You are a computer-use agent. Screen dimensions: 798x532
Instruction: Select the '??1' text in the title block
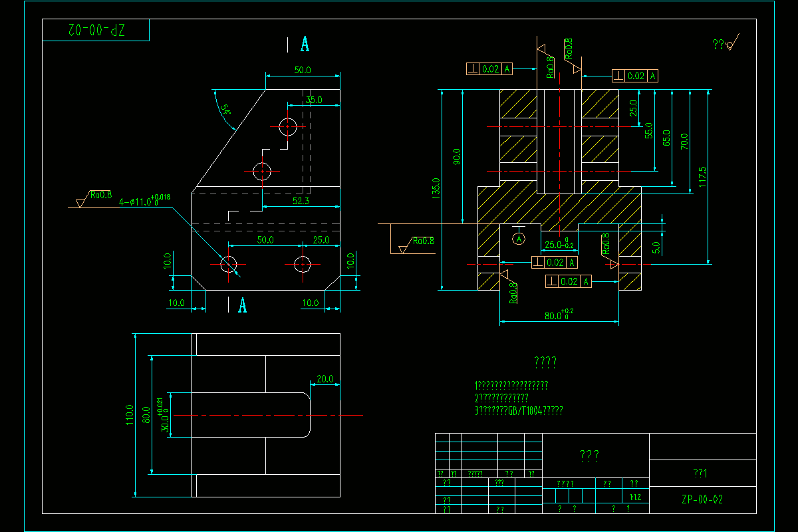(700, 473)
